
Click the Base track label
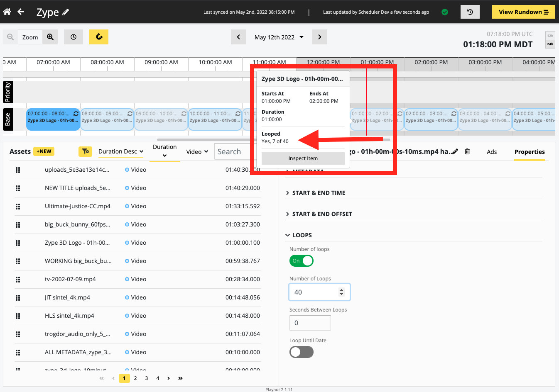[x=7, y=119]
